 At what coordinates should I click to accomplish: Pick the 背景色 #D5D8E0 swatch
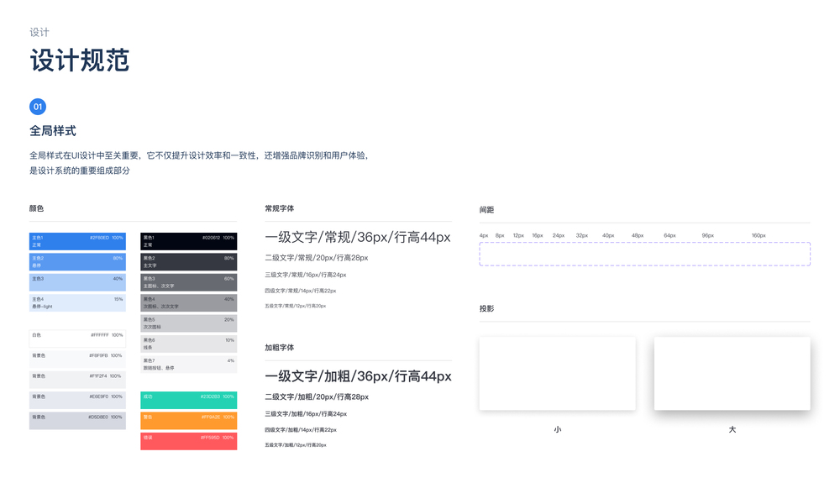(77, 421)
